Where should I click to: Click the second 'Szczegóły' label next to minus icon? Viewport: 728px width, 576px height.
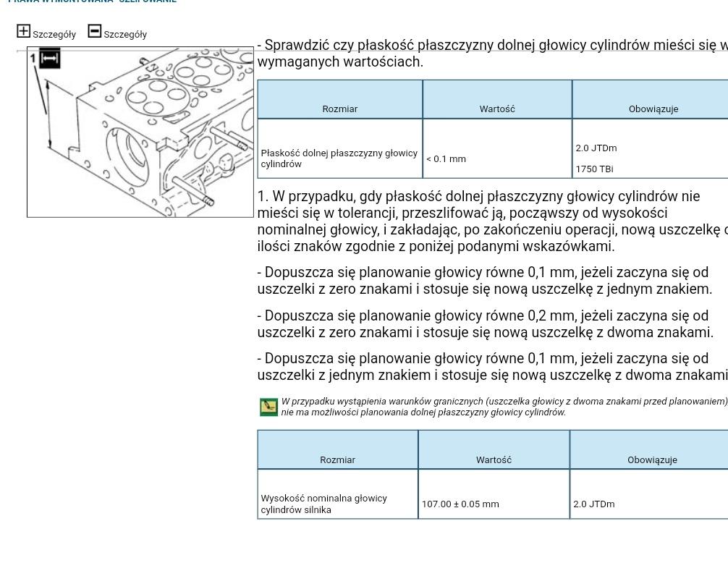[x=125, y=34]
